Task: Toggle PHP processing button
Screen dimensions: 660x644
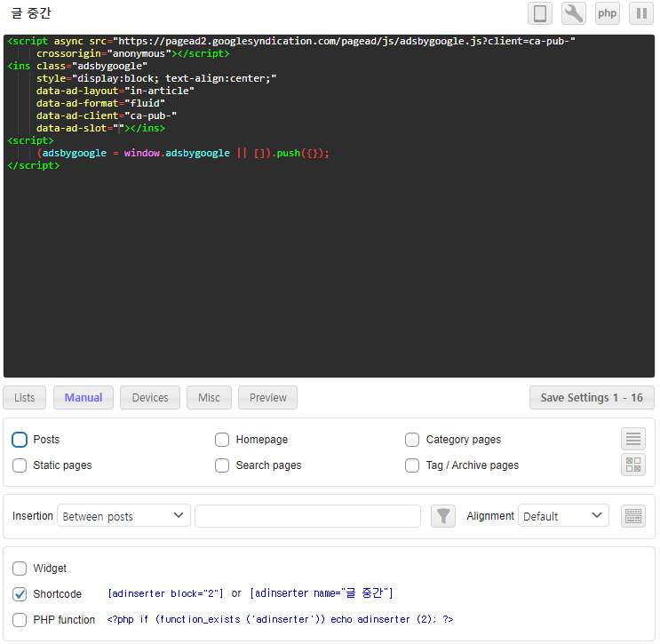Action: (x=608, y=13)
